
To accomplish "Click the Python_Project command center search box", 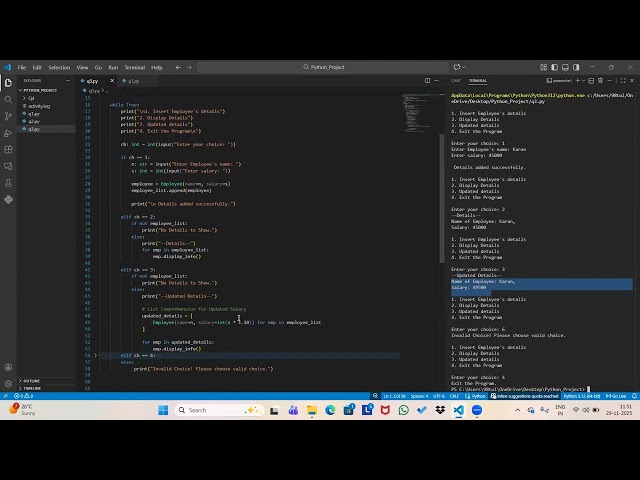I will [x=323, y=67].
